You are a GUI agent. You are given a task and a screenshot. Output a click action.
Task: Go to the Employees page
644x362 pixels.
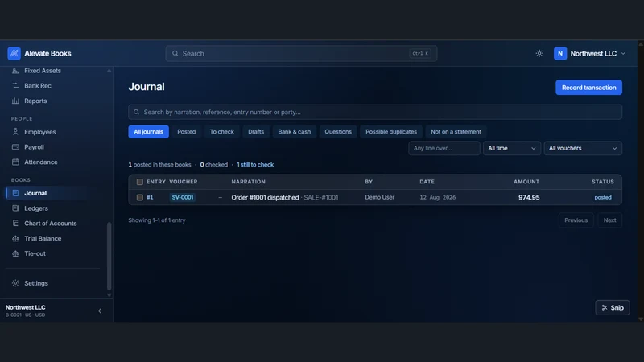[x=39, y=132]
